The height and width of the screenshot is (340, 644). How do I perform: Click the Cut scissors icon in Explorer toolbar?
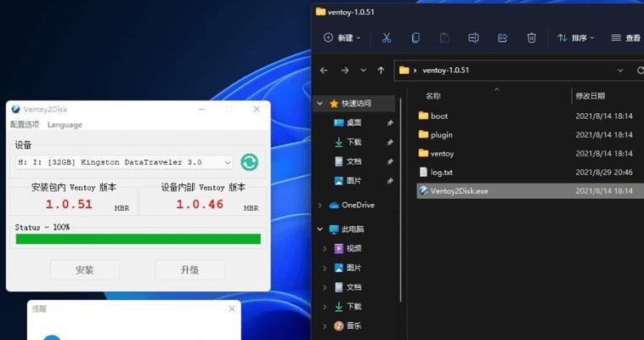pos(386,37)
